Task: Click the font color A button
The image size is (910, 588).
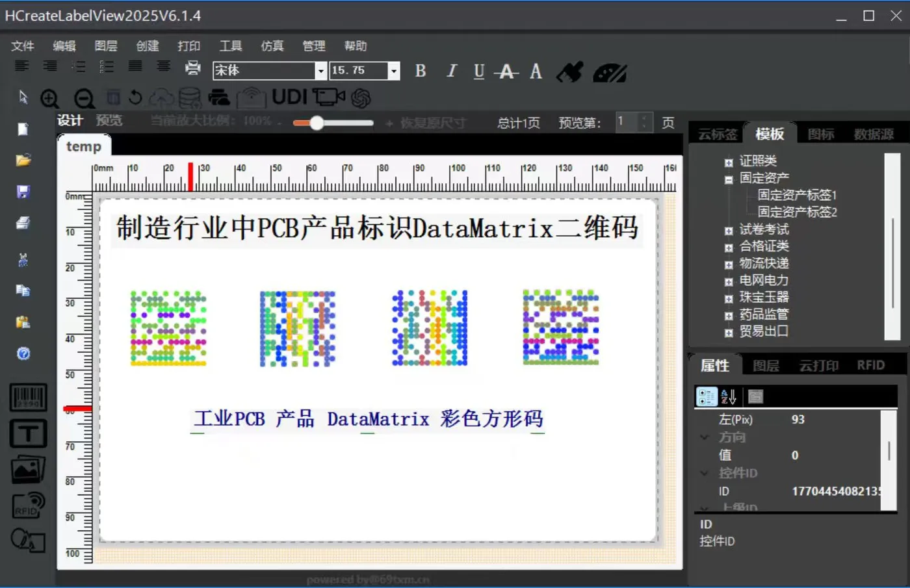Action: point(536,71)
